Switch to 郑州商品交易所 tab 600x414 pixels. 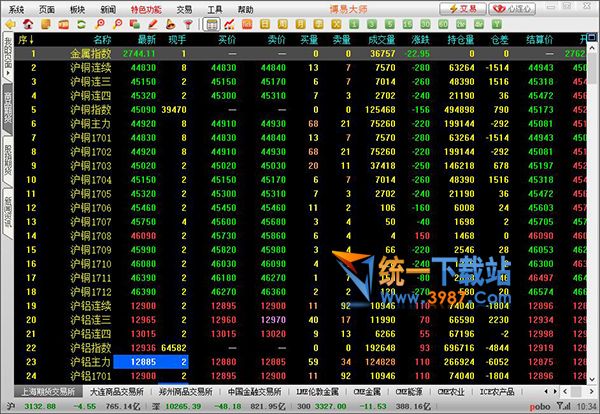(186, 392)
